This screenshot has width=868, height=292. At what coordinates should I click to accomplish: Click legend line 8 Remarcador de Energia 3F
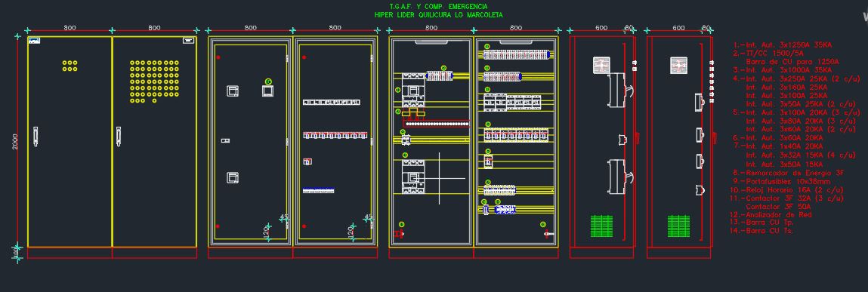[788, 173]
